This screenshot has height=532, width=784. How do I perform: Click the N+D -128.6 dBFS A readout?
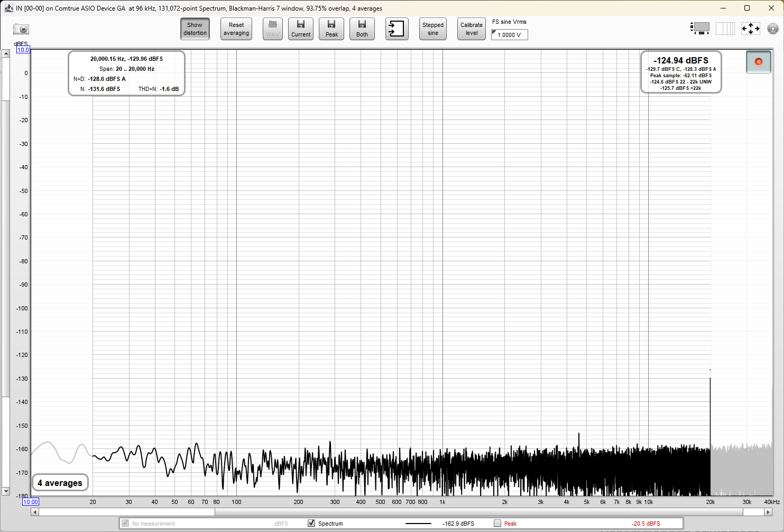(x=99, y=79)
